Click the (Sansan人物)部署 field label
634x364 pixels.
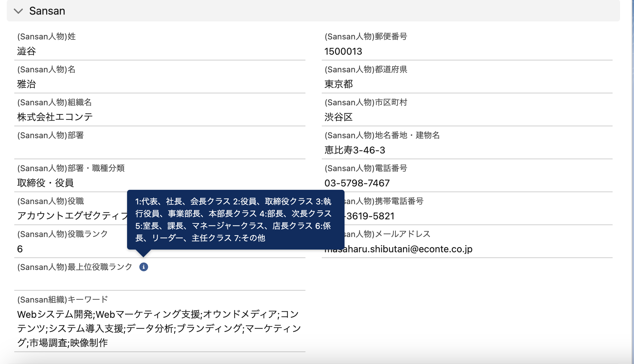(x=51, y=135)
